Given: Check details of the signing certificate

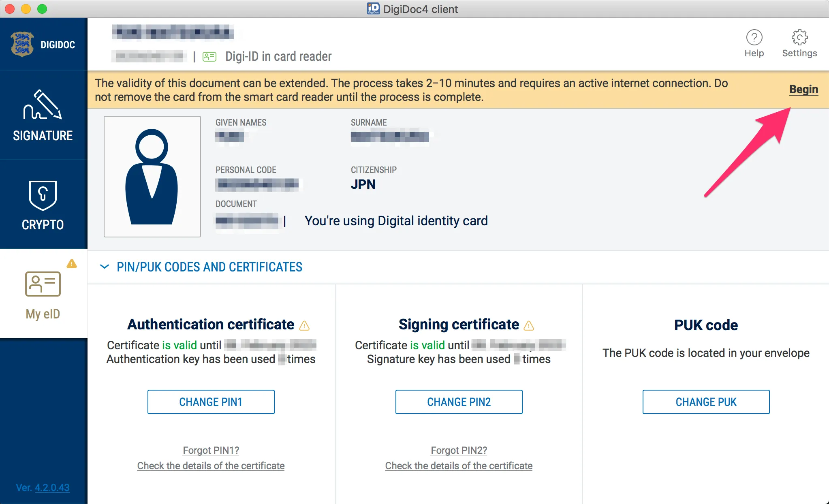Looking at the screenshot, I should tap(459, 466).
